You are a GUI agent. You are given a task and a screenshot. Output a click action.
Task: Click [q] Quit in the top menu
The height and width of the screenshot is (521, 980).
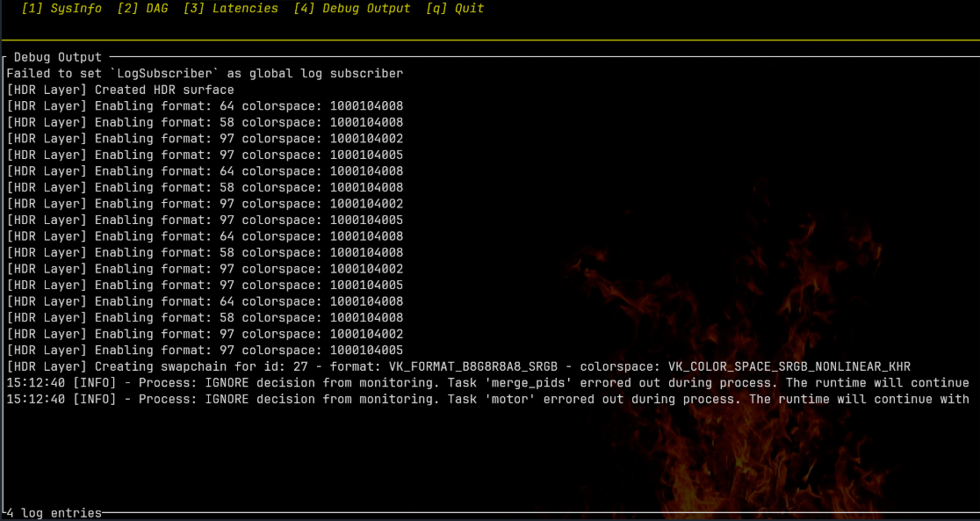click(454, 9)
